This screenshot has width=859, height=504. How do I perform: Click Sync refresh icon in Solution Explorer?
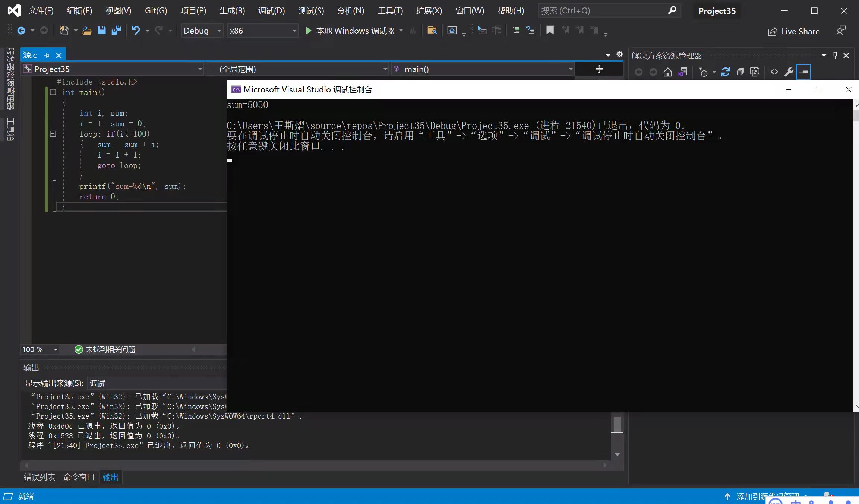pos(725,72)
